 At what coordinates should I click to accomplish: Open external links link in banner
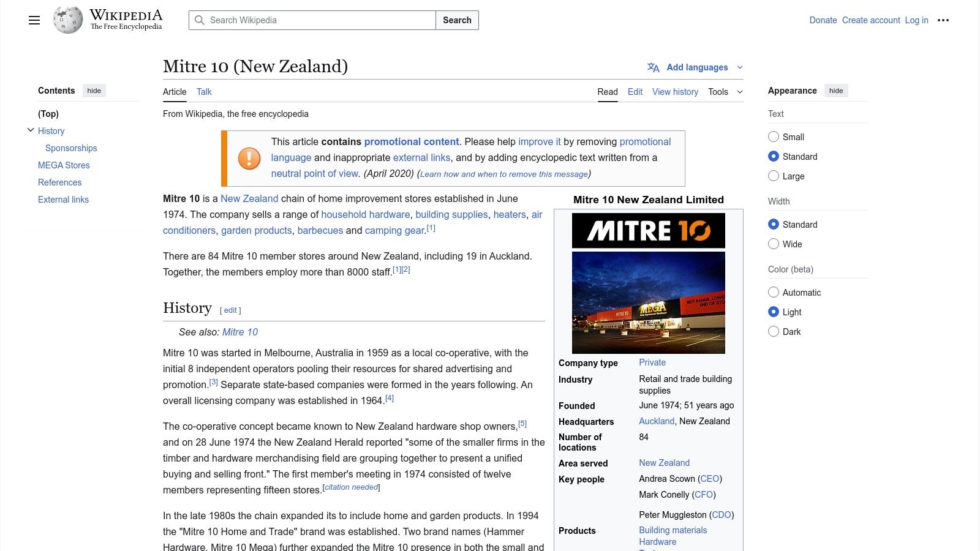click(x=421, y=157)
